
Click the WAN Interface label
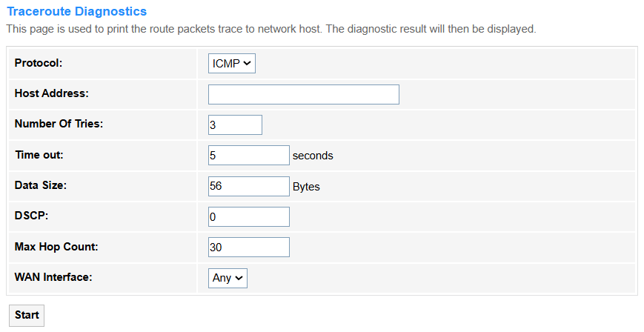53,277
